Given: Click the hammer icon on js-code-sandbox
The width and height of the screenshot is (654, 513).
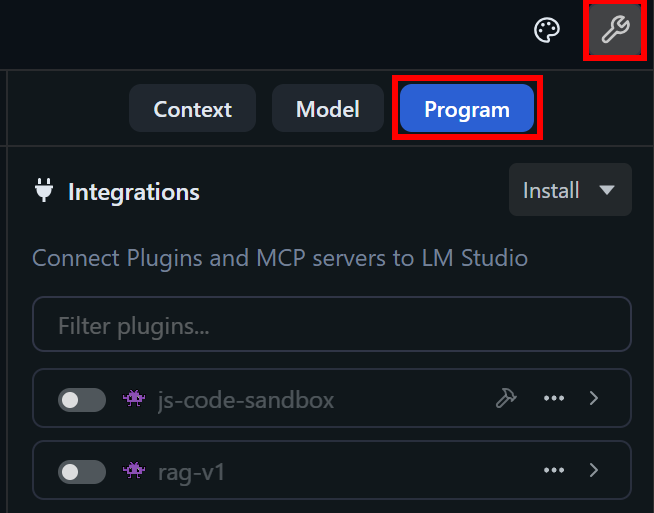Looking at the screenshot, I should click(506, 399).
